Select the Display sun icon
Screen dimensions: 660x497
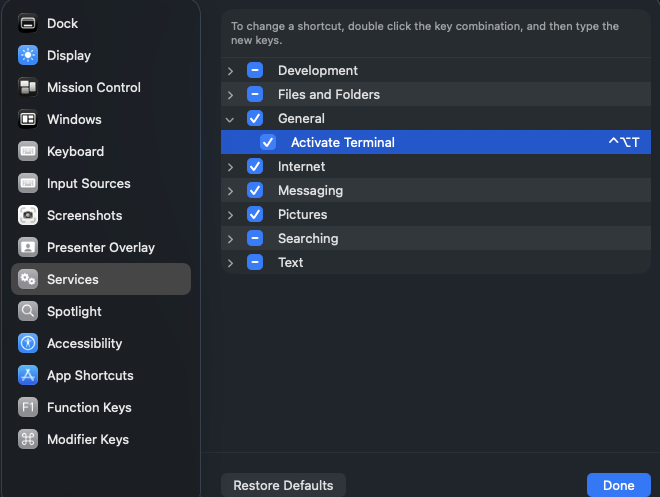(x=28, y=55)
